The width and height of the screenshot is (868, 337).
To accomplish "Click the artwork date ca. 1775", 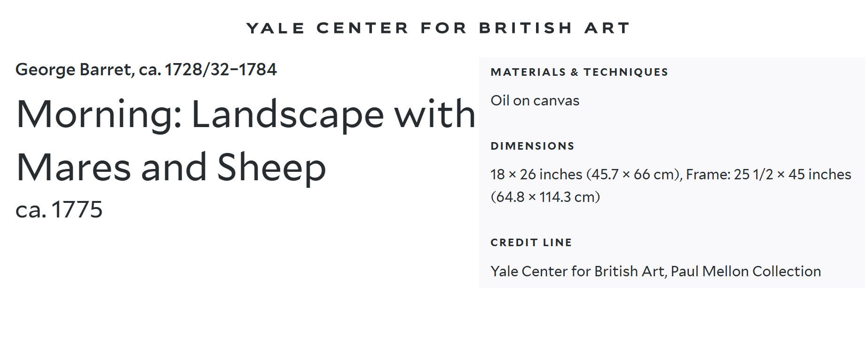I will click(59, 209).
